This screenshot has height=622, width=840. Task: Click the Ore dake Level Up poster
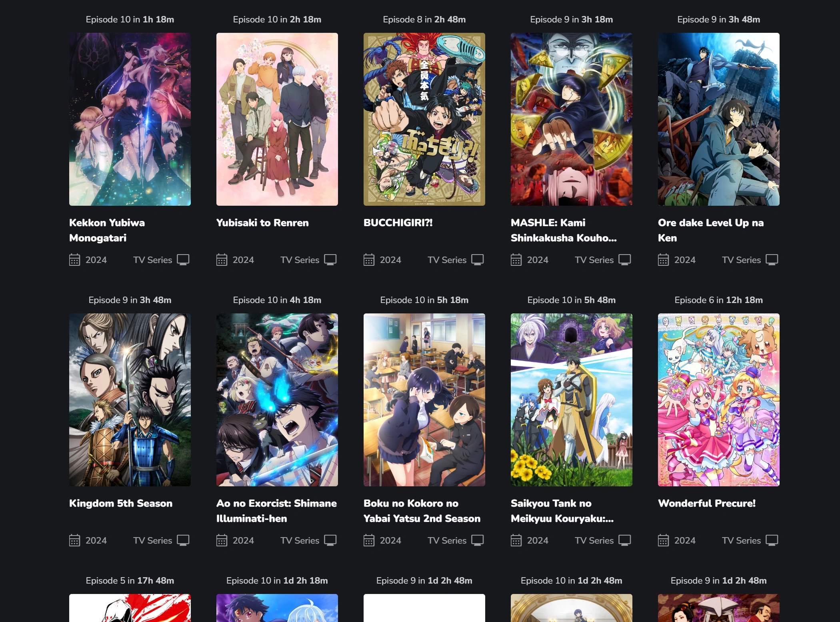click(x=718, y=119)
